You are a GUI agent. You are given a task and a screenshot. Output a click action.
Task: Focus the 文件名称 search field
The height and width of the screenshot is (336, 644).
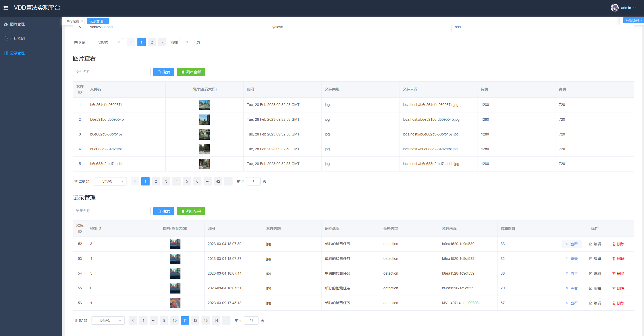pos(111,72)
